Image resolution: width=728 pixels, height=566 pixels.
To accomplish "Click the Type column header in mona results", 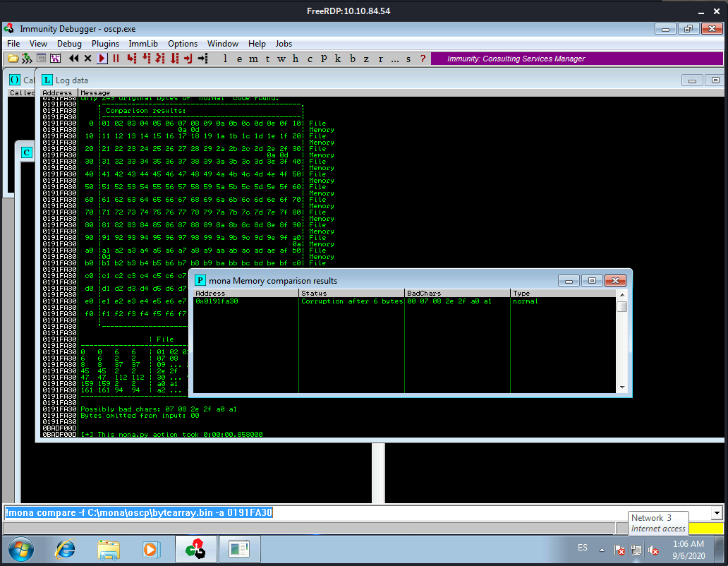I will coord(563,294).
